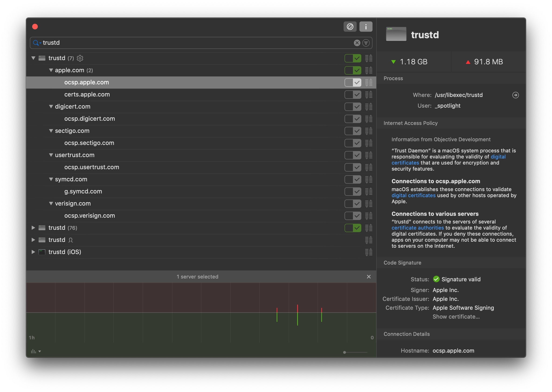The height and width of the screenshot is (392, 552).
Task: Collapse the apple.com domain group
Action: (51, 70)
